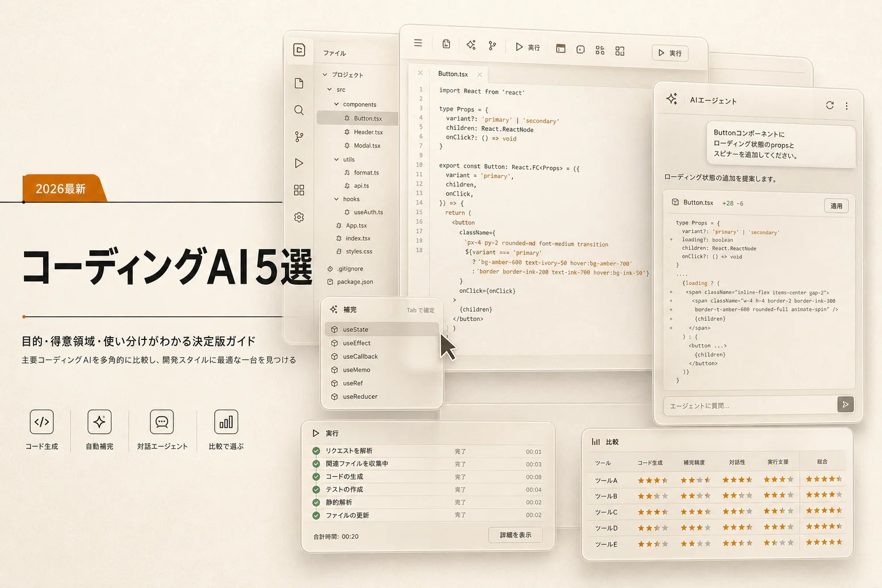
Task: Click the 自動補完 sparkle icon
Action: [99, 422]
